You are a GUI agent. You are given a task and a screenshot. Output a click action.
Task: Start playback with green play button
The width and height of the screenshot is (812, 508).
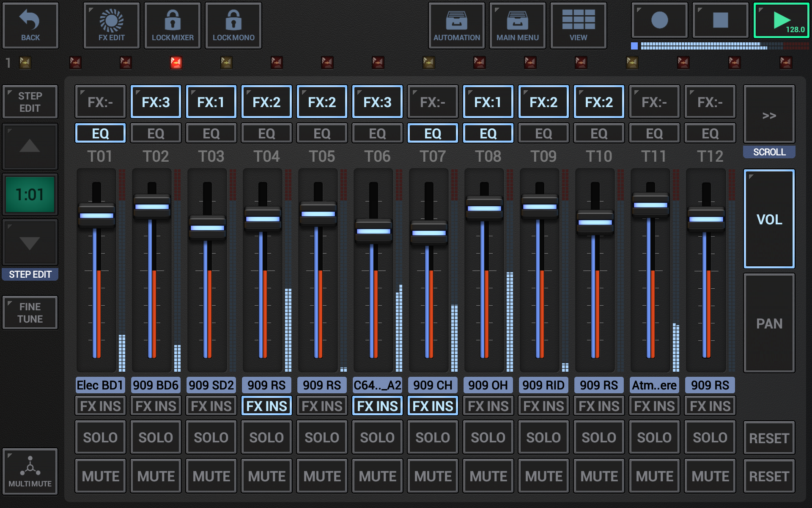(x=781, y=21)
